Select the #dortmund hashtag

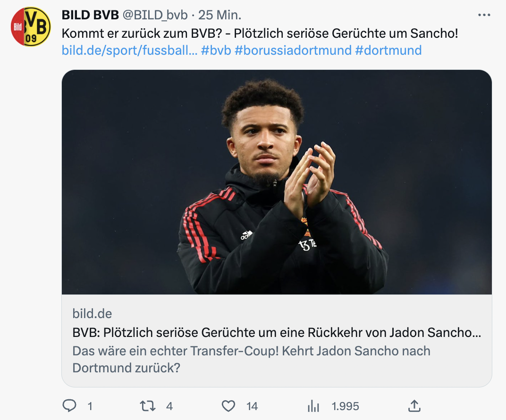point(388,50)
